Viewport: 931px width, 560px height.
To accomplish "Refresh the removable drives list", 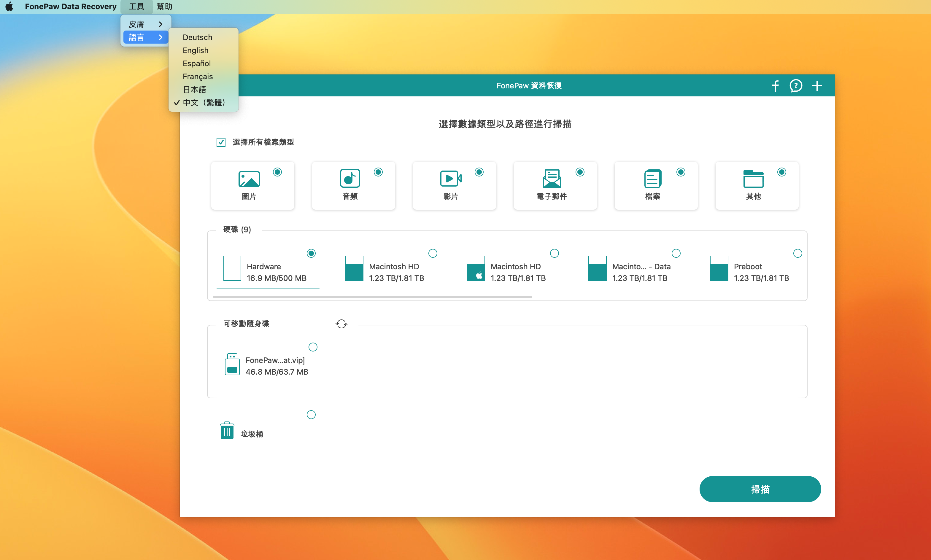I will [341, 324].
